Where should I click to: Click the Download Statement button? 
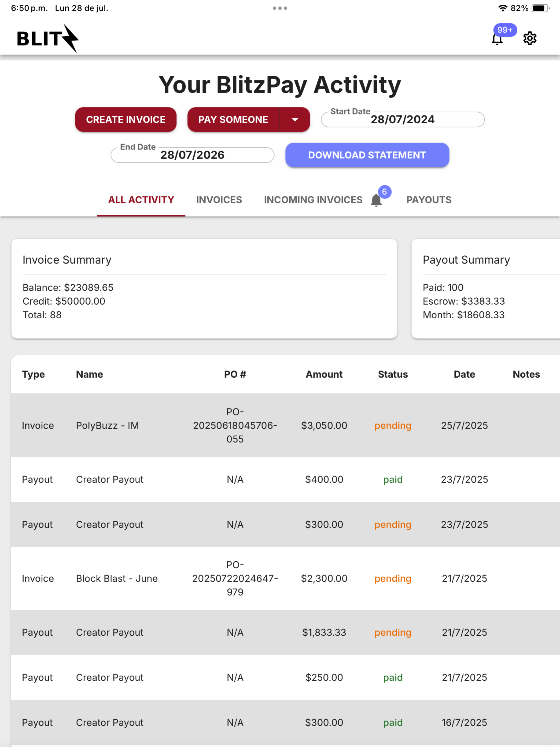tap(367, 155)
